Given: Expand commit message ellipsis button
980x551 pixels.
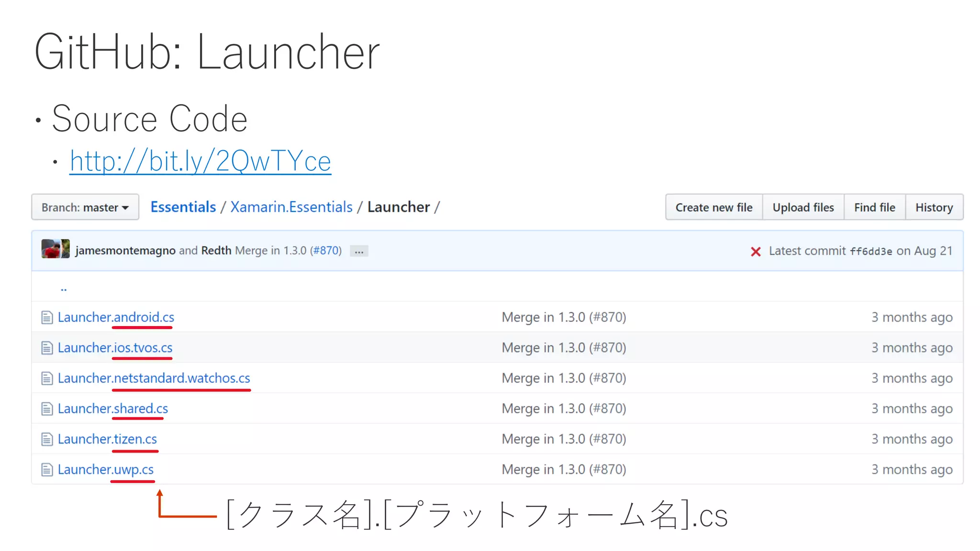Looking at the screenshot, I should coord(359,251).
